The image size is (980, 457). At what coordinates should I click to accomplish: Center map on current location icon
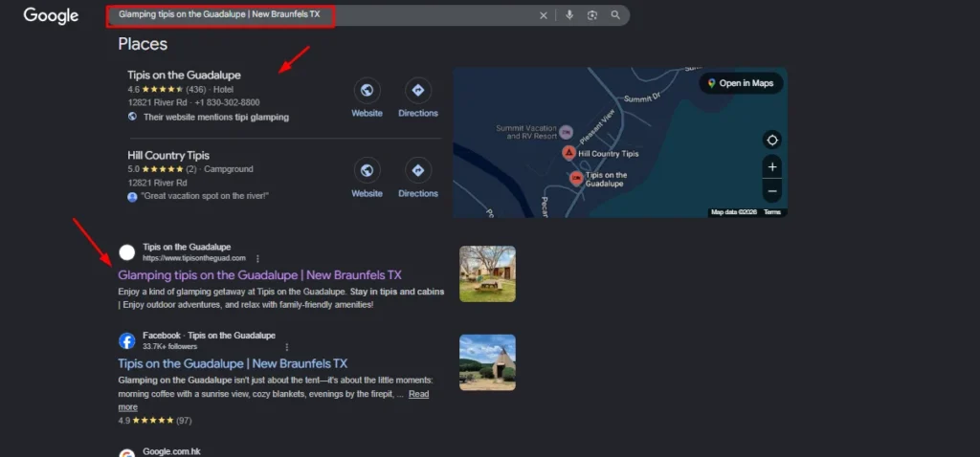coord(772,140)
